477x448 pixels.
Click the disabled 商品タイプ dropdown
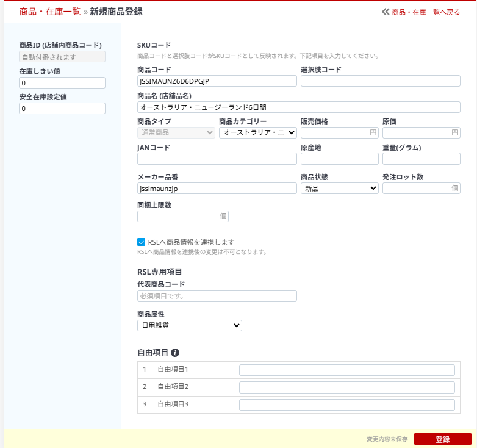click(176, 132)
